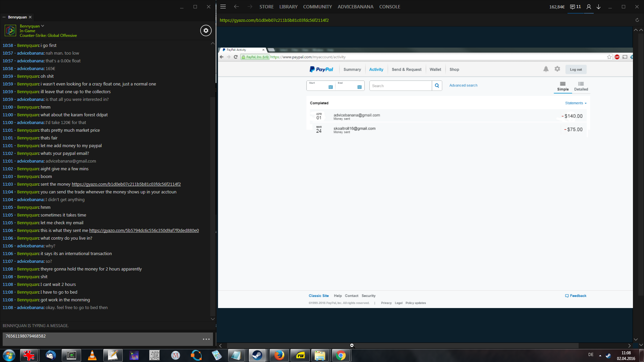Image resolution: width=644 pixels, height=362 pixels.
Task: Go back with the browser arrow
Action: 236,7
